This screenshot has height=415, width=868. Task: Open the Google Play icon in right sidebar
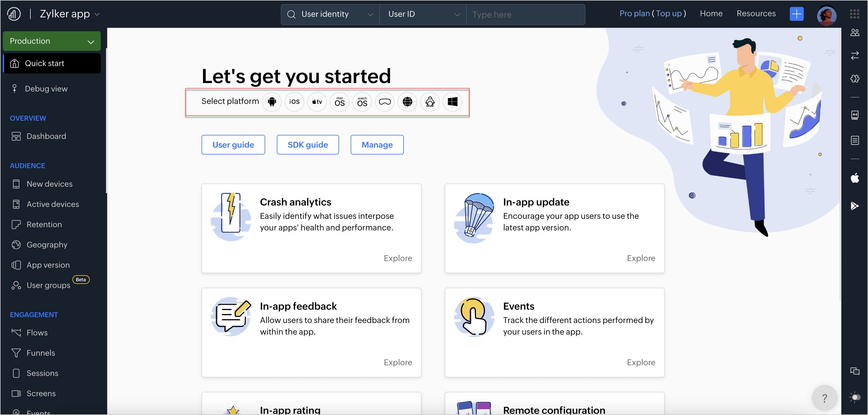click(x=854, y=205)
